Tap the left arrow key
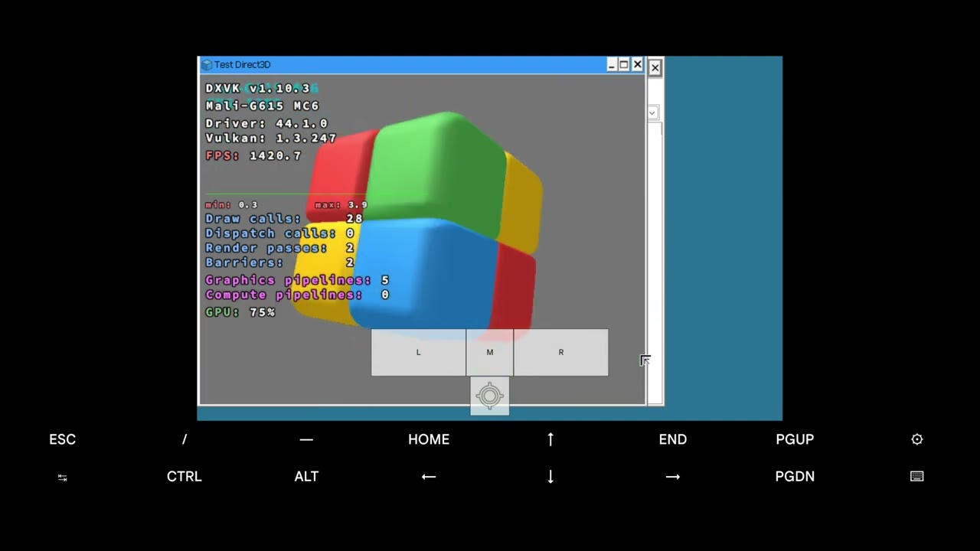The height and width of the screenshot is (551, 980). click(429, 476)
